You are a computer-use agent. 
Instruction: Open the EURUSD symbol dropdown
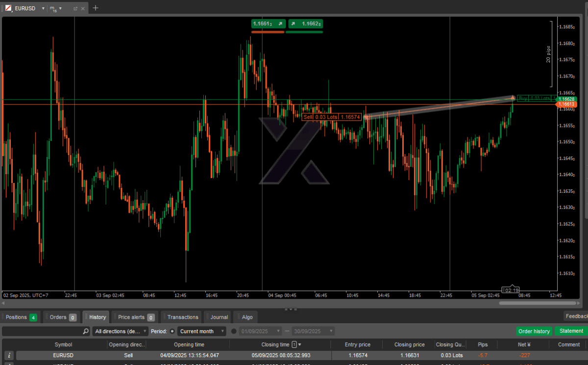pos(43,8)
